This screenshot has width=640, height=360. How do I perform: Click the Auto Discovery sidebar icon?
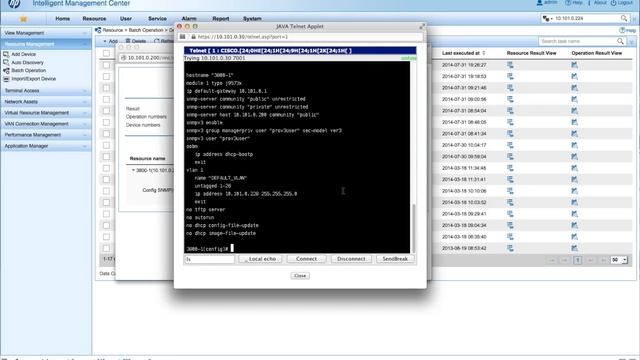point(6,62)
